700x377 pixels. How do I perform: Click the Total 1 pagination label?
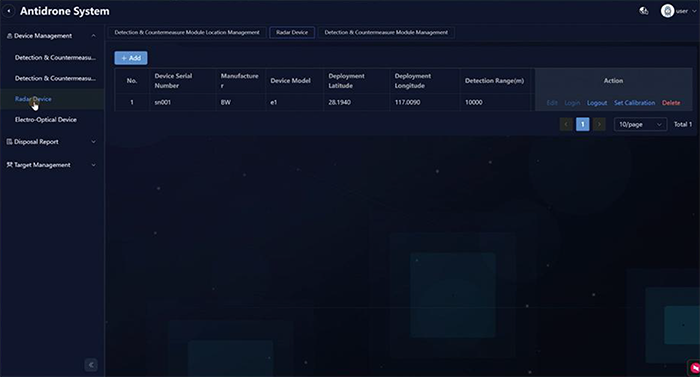pyautogui.click(x=683, y=124)
